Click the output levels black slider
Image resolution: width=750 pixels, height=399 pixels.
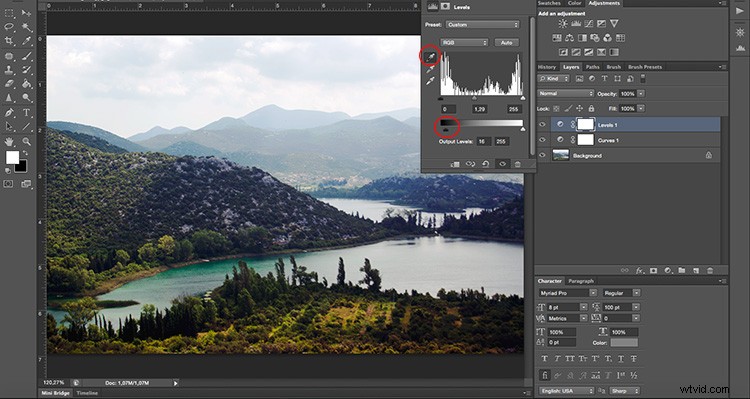(x=446, y=129)
